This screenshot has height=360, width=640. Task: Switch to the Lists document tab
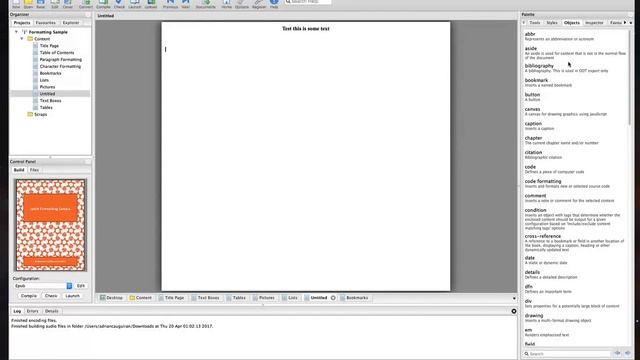point(290,298)
